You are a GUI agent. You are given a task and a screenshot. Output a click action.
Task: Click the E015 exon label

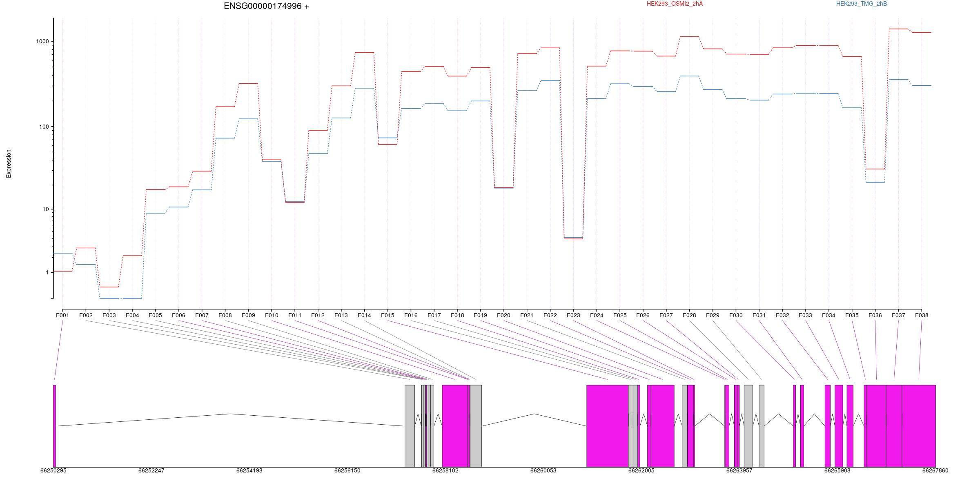click(388, 315)
